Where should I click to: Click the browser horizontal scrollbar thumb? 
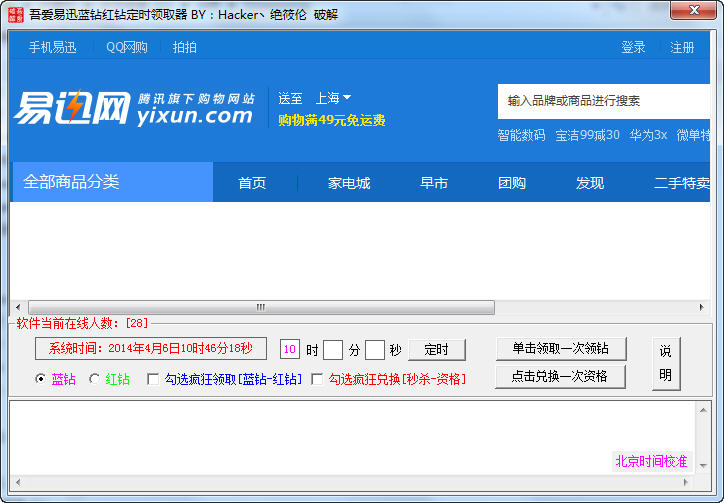point(261,307)
